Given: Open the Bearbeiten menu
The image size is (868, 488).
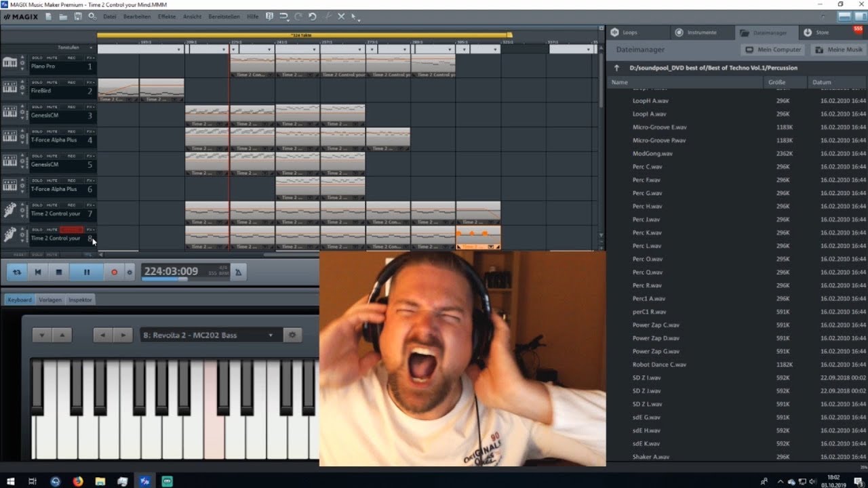Looking at the screenshot, I should [137, 16].
